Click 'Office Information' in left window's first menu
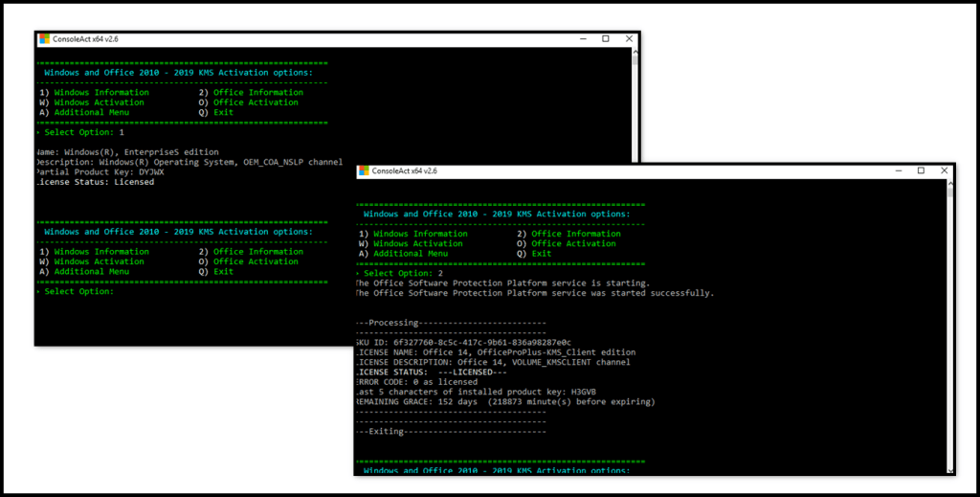The width and height of the screenshot is (980, 497). [258, 93]
